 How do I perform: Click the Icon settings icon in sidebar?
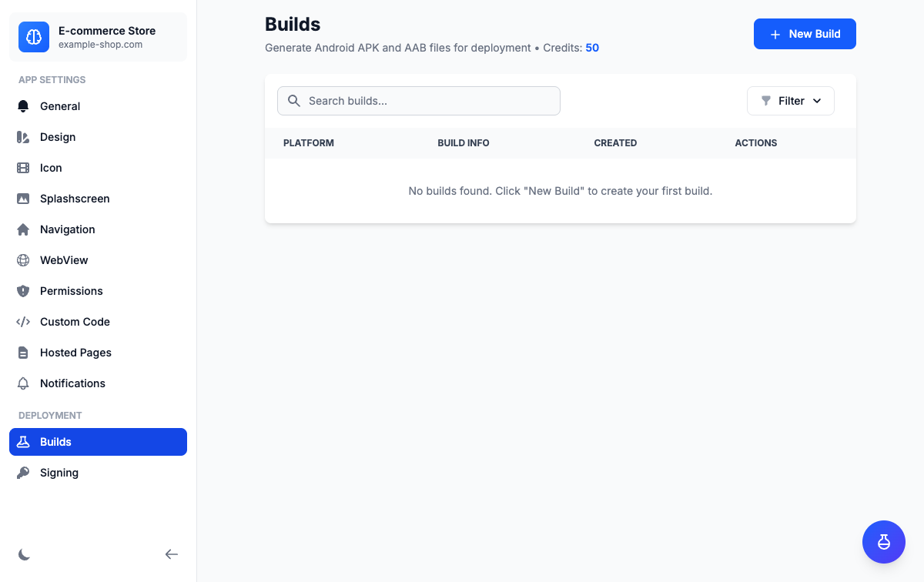point(23,168)
